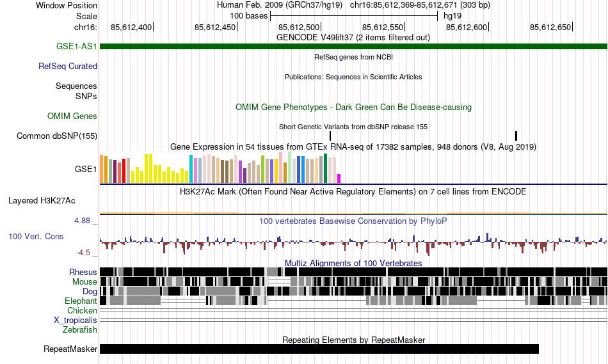
Task: Click the cyan bar in GTEx chart
Action: click(191, 169)
